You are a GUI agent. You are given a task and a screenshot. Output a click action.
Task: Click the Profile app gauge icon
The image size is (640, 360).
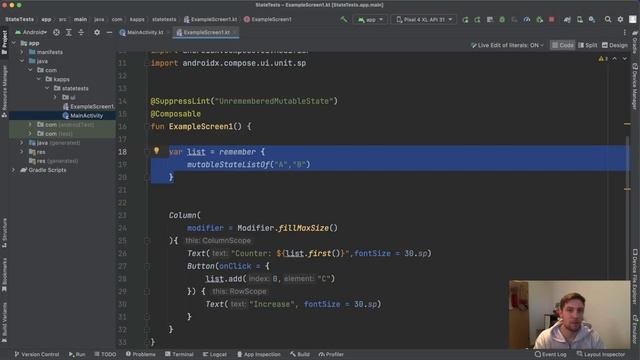(x=527, y=20)
